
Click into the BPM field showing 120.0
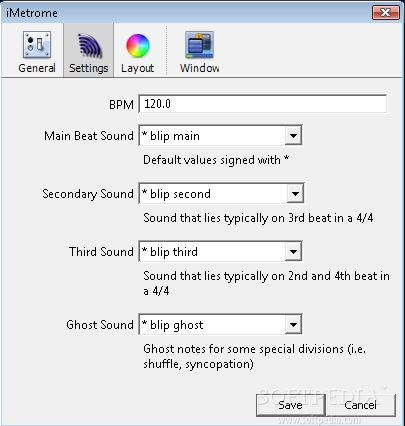[263, 104]
